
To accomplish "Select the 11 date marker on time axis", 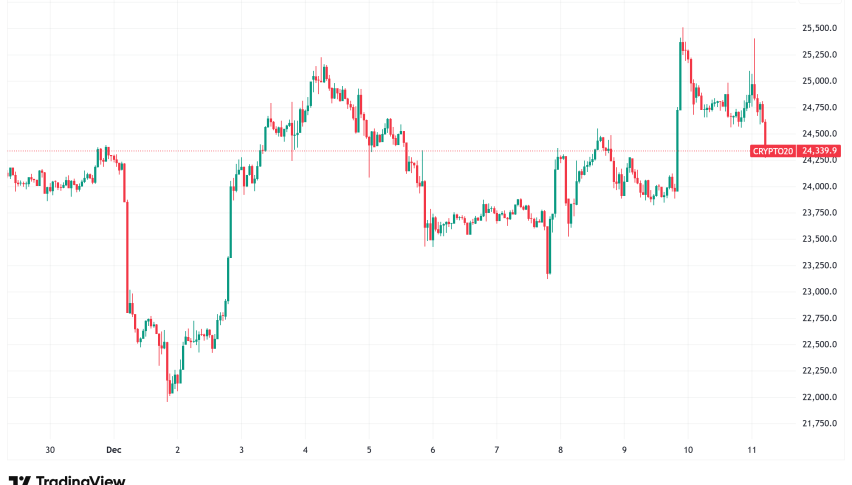I will pos(752,450).
